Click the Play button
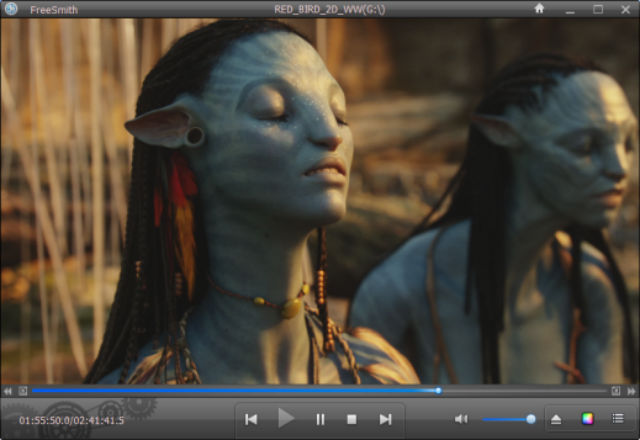The width and height of the screenshot is (640, 440). [x=286, y=419]
